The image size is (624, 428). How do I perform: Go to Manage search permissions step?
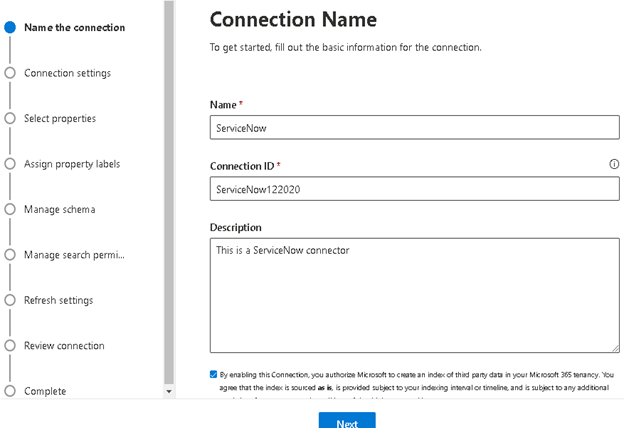coord(74,255)
